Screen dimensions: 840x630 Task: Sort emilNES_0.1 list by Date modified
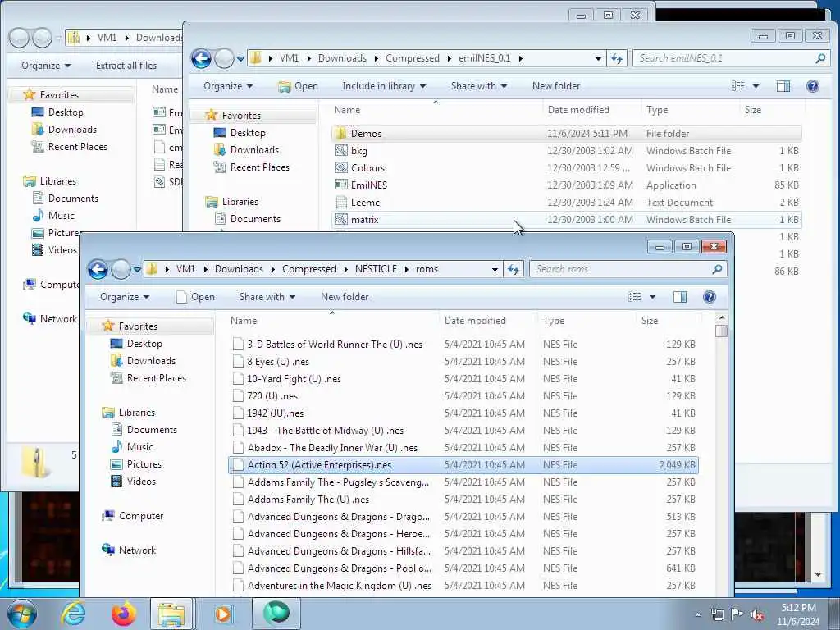click(x=591, y=110)
